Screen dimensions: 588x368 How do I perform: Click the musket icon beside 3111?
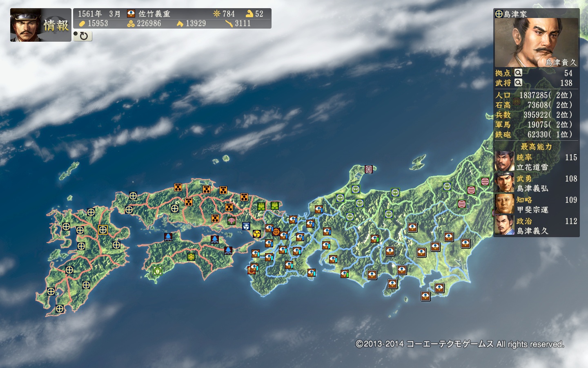[x=229, y=24]
